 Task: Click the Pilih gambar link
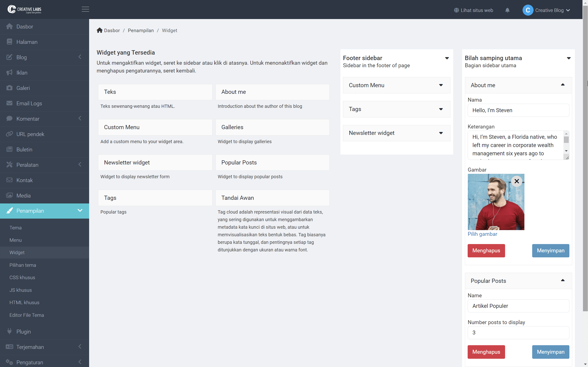coord(482,234)
